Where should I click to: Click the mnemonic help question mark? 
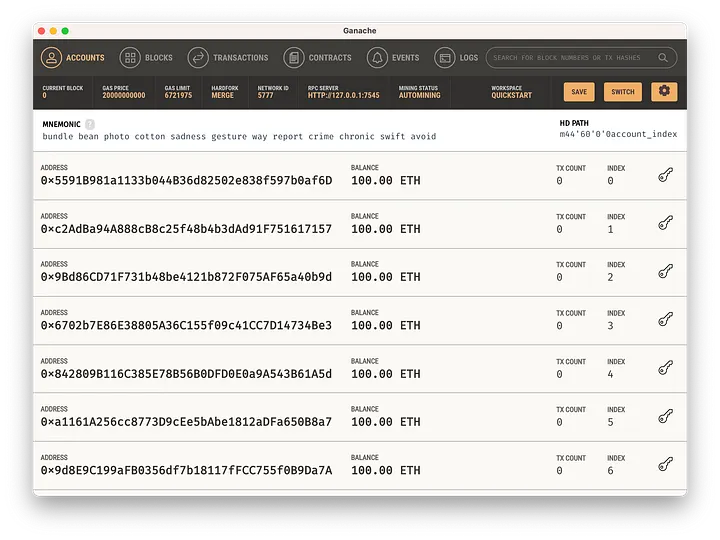point(90,124)
